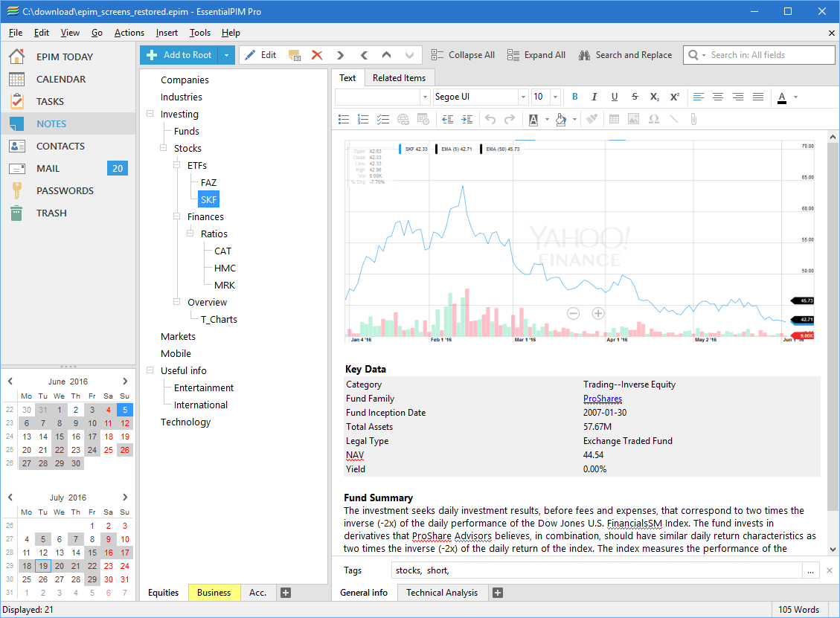Zoom out of the chart with minus icon
840x618 pixels.
[x=573, y=313]
